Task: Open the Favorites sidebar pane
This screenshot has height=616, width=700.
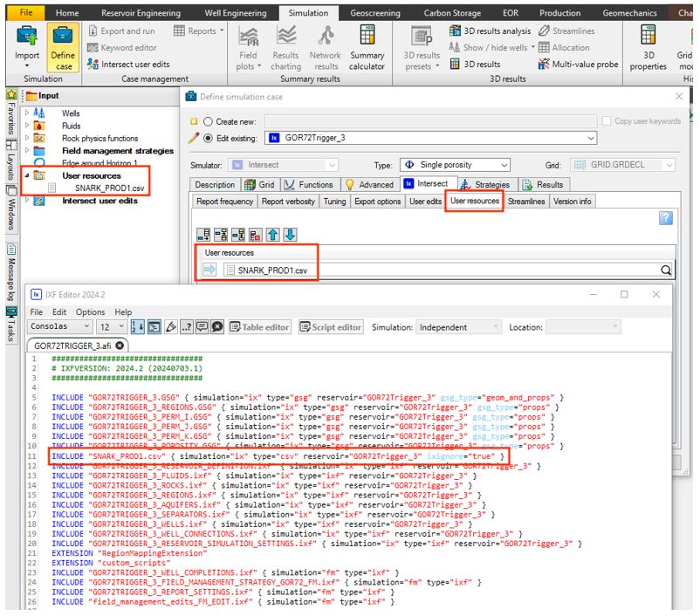Action: pyautogui.click(x=11, y=112)
